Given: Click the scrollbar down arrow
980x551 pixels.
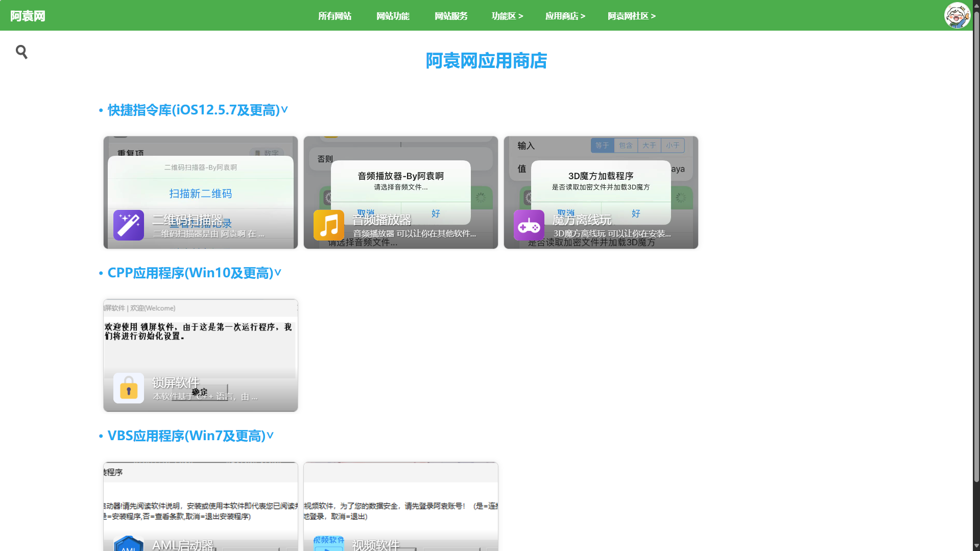Looking at the screenshot, I should click(976, 546).
